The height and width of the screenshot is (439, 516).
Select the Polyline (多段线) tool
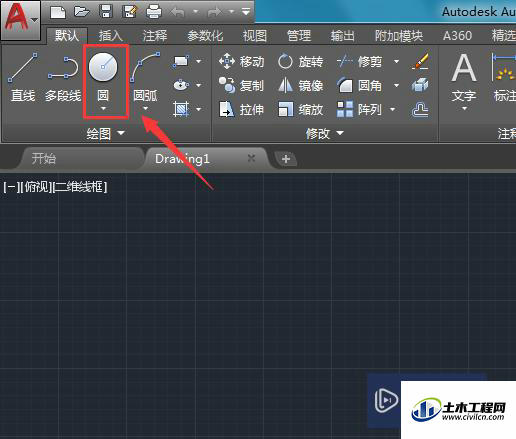coord(63,79)
